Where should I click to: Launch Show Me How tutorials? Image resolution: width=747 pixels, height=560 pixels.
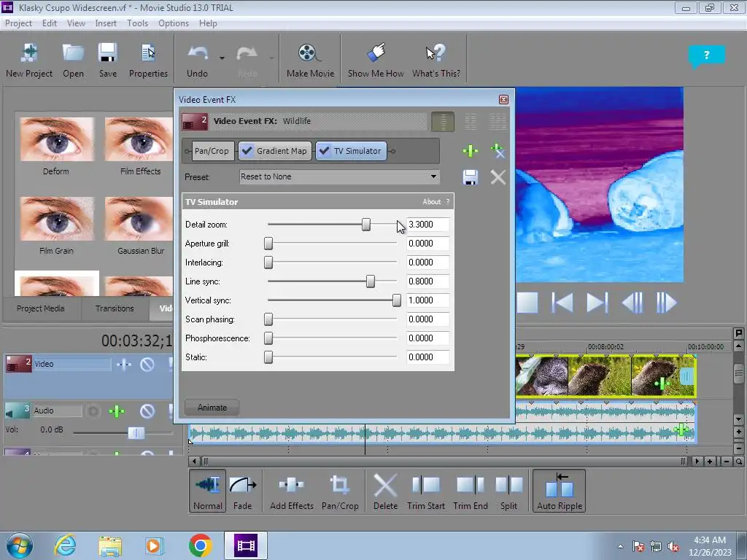pos(376,61)
